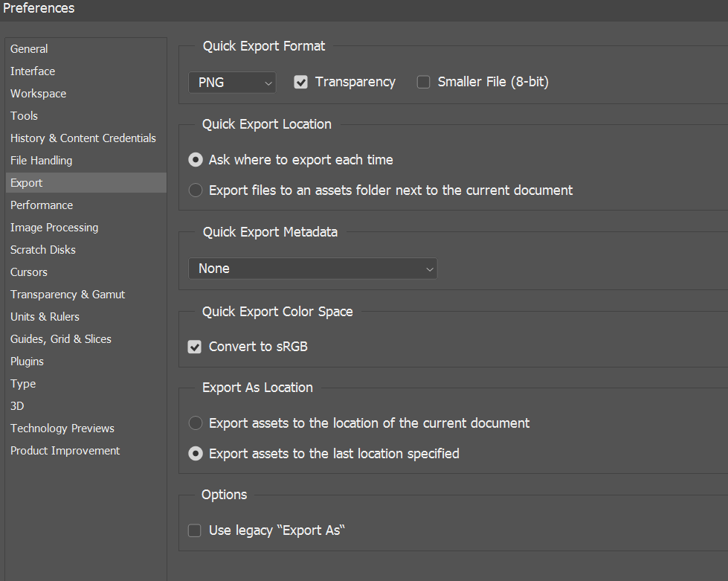This screenshot has height=581, width=728.
Task: Enable Smaller File (8-bit) option
Action: coord(424,83)
